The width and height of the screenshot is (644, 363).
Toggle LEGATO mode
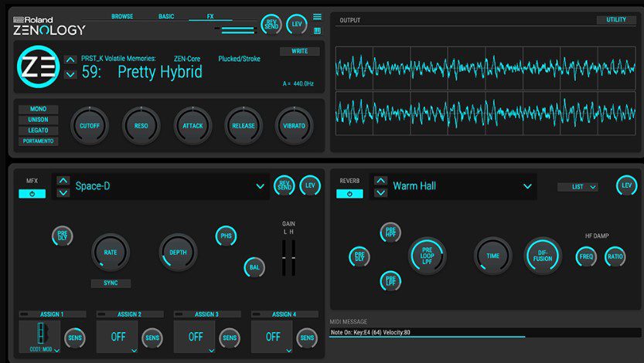[38, 131]
